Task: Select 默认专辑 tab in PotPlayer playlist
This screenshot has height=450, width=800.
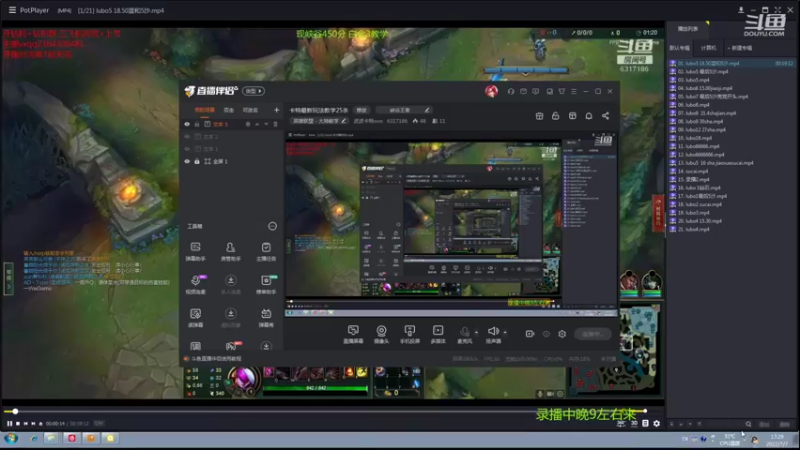Action: [x=680, y=48]
